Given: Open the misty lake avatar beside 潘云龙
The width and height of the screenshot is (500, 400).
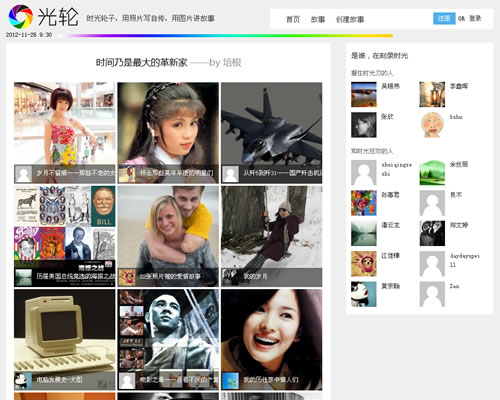Looking at the screenshot, I should tap(364, 233).
